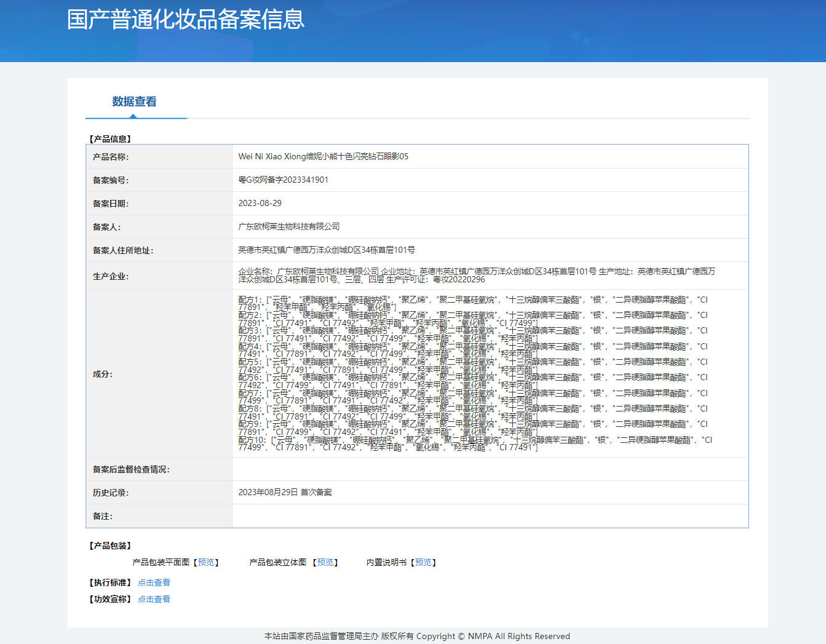Open the 数据查看 tab
The width and height of the screenshot is (826, 644).
134,101
